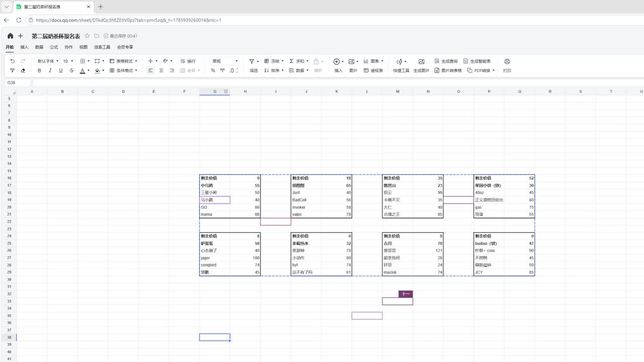Click the browser address bar URL
This screenshot has width=644, height=362.
click(x=129, y=20)
